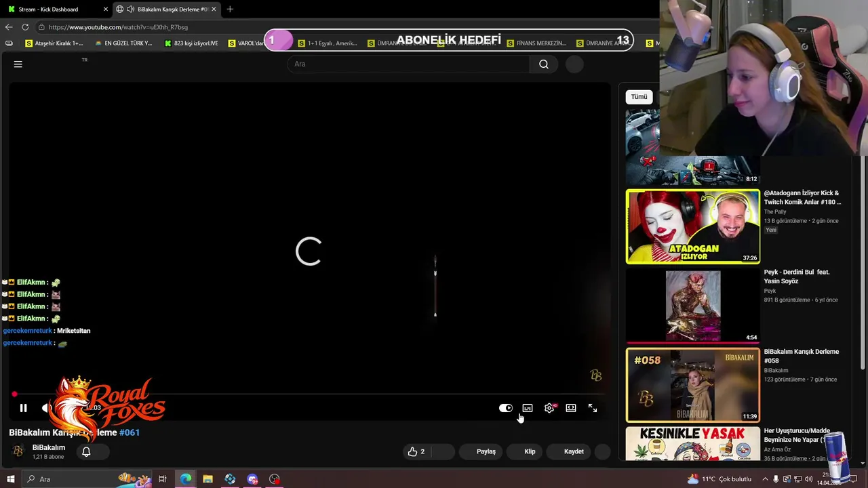This screenshot has width=868, height=488.
Task: Click 'Her Uyuşturucu/Madde Beyninize Ne Yapar' title
Action: 797,434
